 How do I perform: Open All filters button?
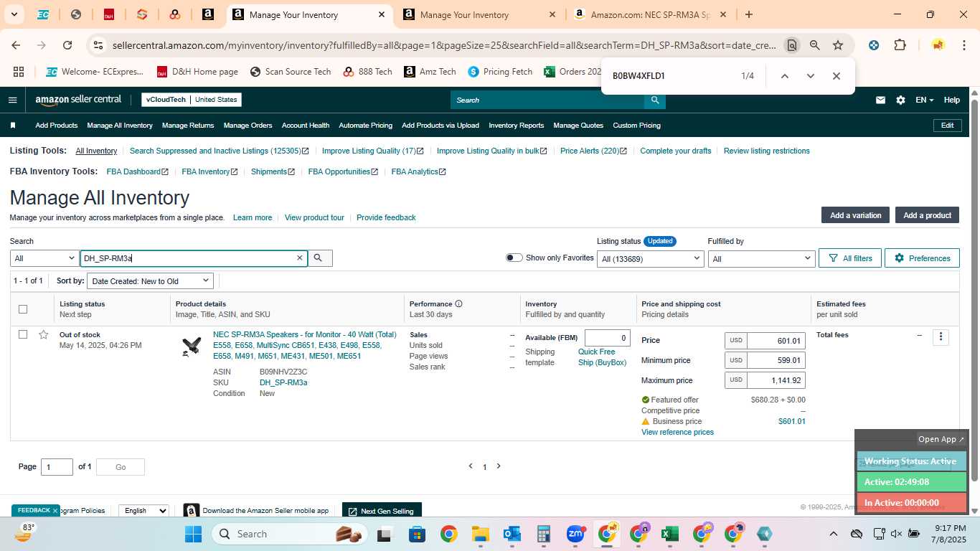[x=850, y=258]
